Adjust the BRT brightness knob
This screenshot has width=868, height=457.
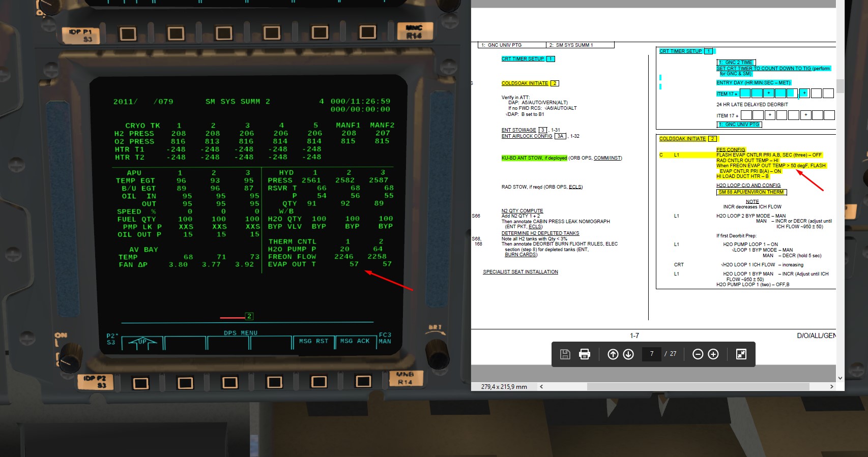click(436, 350)
